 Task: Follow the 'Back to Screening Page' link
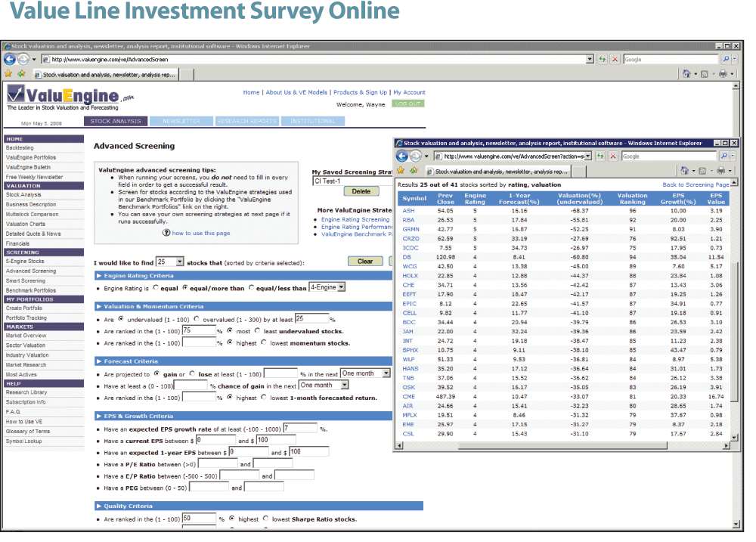click(x=696, y=184)
